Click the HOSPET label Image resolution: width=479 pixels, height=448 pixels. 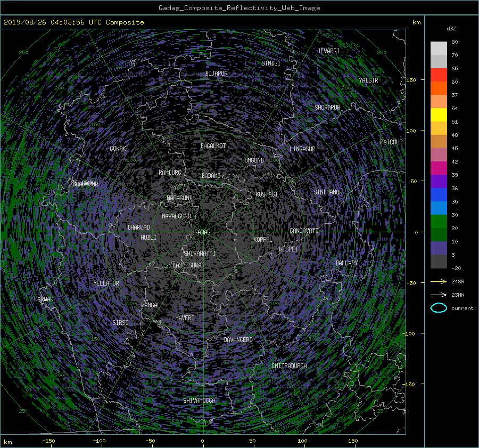[x=288, y=249]
